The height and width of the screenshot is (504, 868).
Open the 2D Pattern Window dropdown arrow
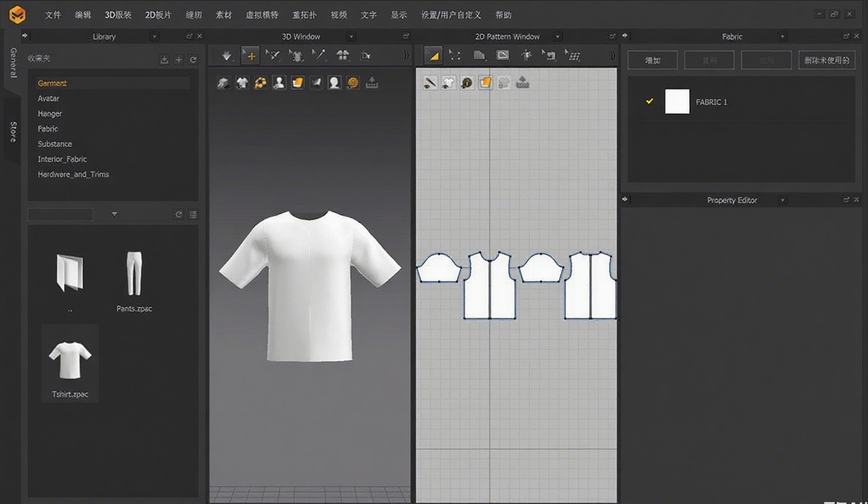(x=557, y=37)
